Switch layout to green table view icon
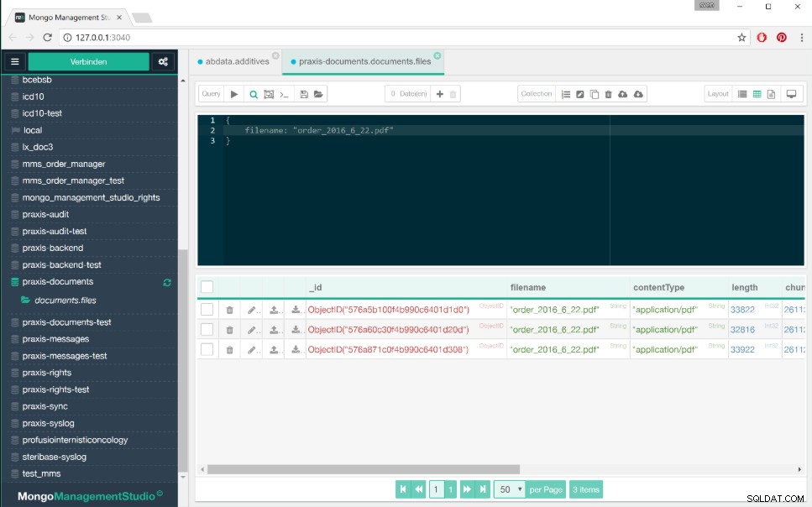Screen dimensions: 812x507 click(x=757, y=94)
